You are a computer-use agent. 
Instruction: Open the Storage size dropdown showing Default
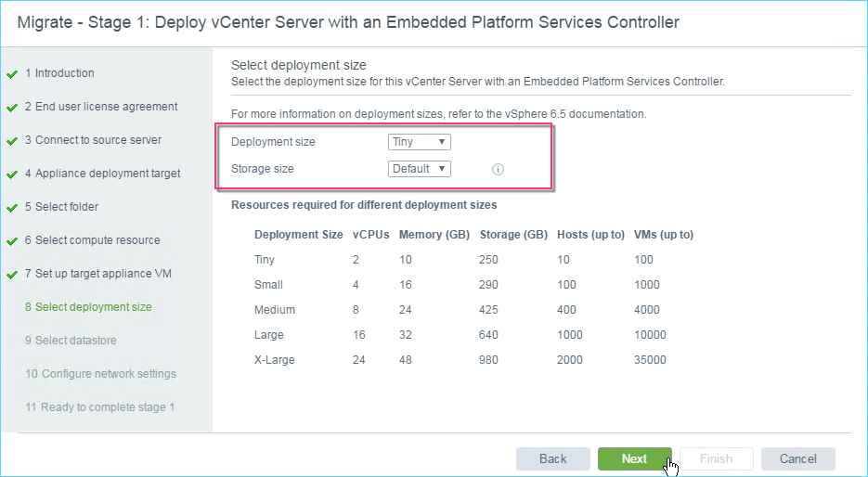pos(419,169)
